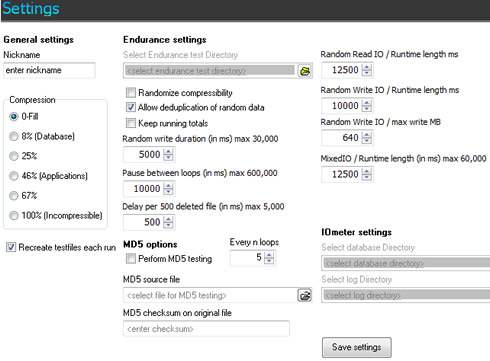Choose 46% (Applications) compression radio button

point(14,176)
